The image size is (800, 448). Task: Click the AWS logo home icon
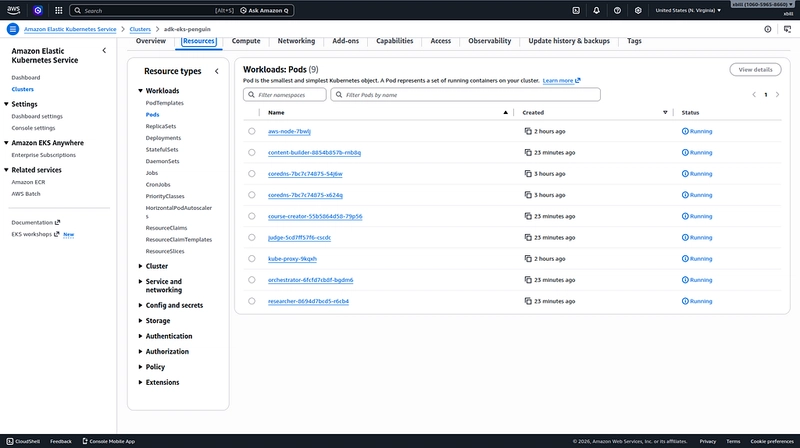[13, 10]
